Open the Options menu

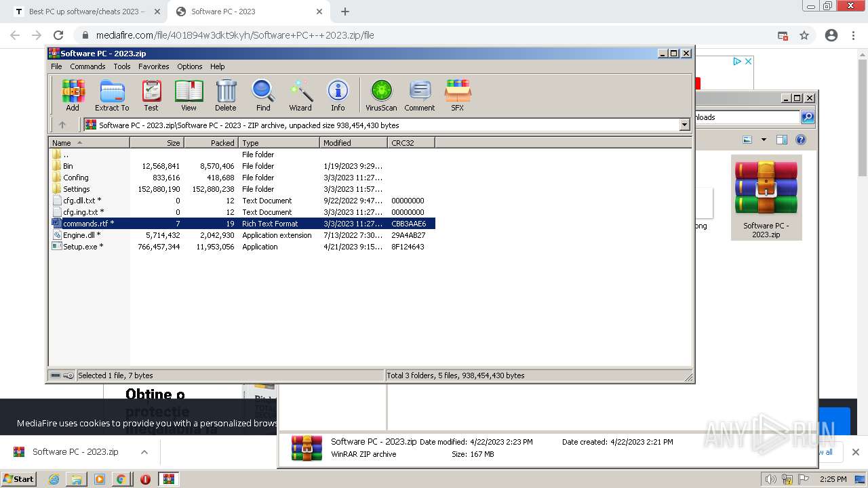(190, 66)
